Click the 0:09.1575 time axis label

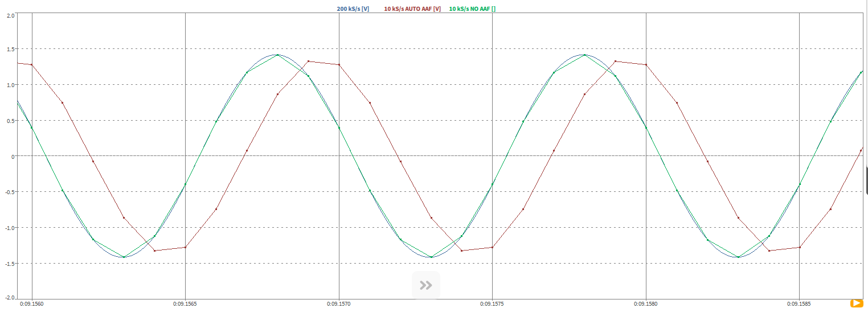[x=492, y=304]
